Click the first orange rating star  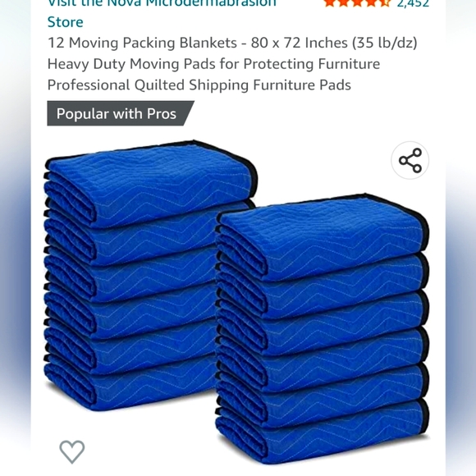(x=330, y=3)
